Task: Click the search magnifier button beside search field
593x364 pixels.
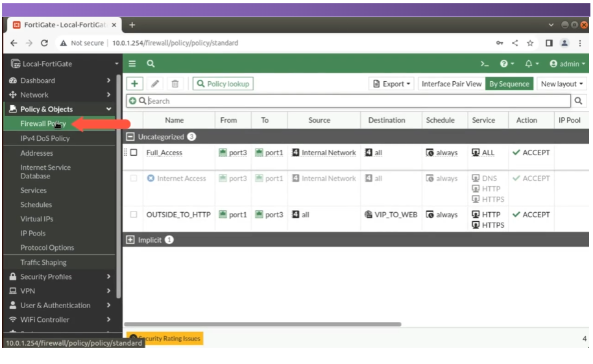Action: click(578, 101)
